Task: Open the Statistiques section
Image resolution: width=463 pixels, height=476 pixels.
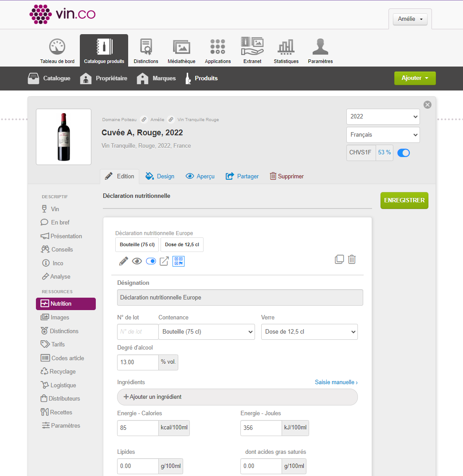Action: click(x=286, y=51)
